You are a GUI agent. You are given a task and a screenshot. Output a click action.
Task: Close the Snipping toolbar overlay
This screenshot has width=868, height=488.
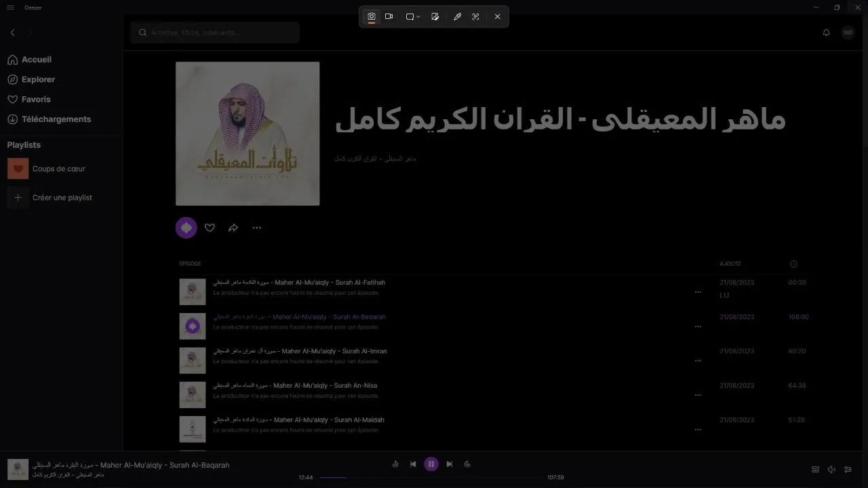(498, 16)
